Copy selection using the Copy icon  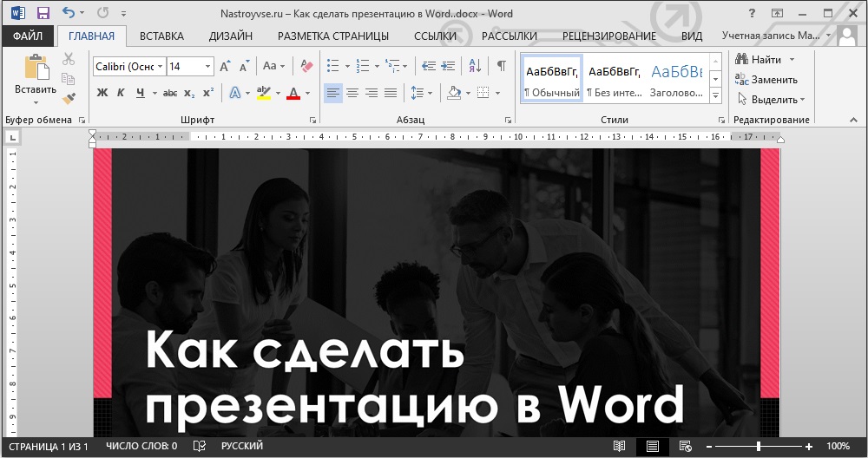coord(69,79)
